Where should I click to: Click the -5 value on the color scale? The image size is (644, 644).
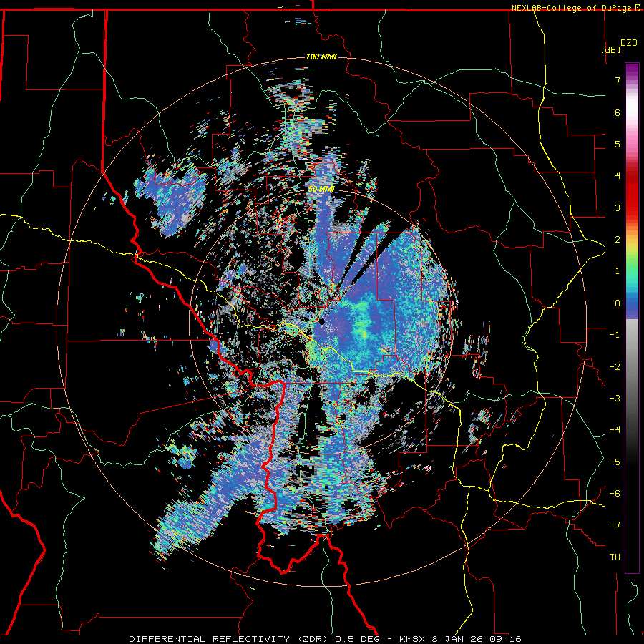pyautogui.click(x=615, y=462)
